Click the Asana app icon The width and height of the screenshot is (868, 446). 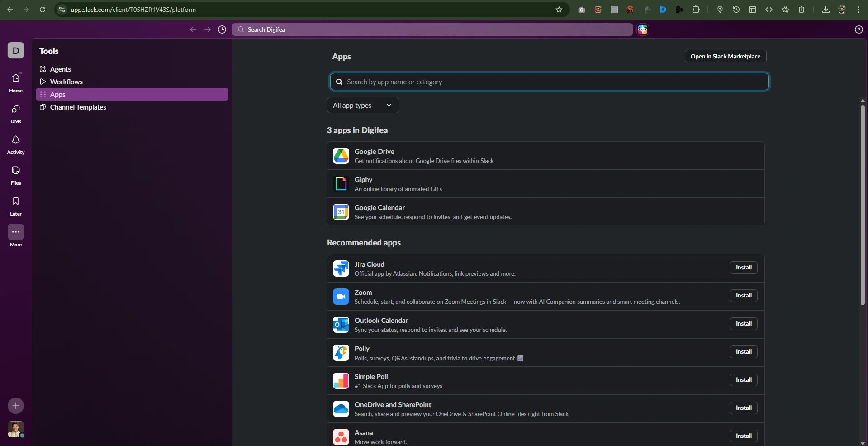[x=341, y=437]
